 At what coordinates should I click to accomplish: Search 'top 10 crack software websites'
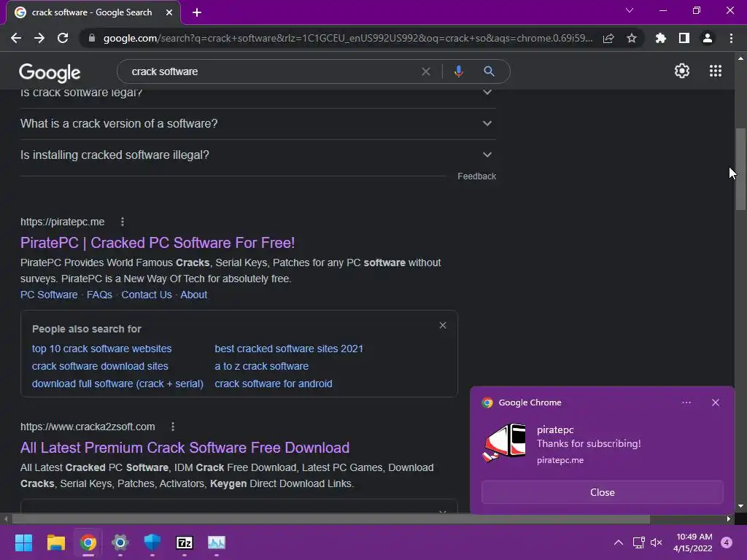(x=101, y=349)
